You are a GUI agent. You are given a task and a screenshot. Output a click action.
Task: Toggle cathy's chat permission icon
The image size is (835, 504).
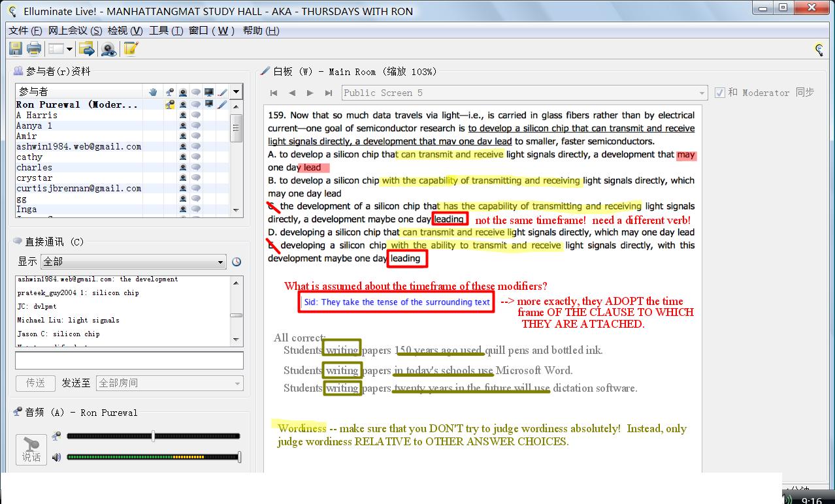tap(196, 157)
